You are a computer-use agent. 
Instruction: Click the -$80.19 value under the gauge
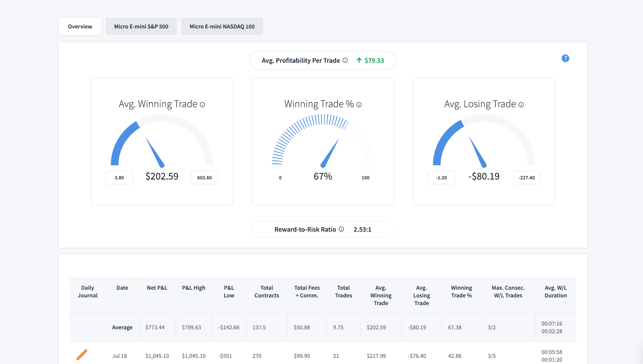[x=484, y=176]
